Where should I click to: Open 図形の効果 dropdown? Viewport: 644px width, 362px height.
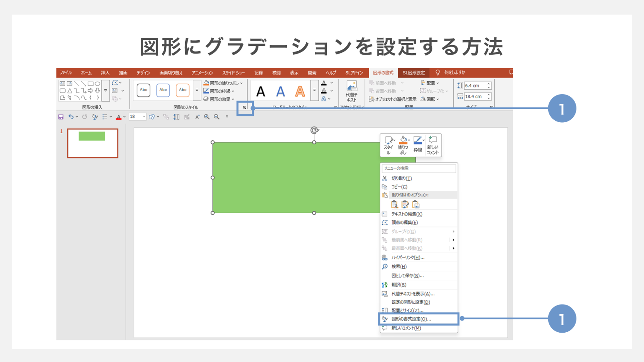coord(219,99)
